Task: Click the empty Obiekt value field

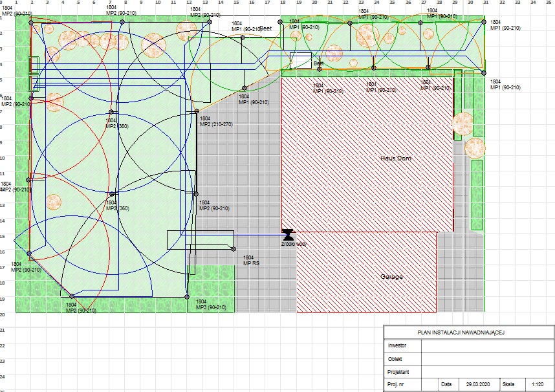Action: (x=487, y=358)
